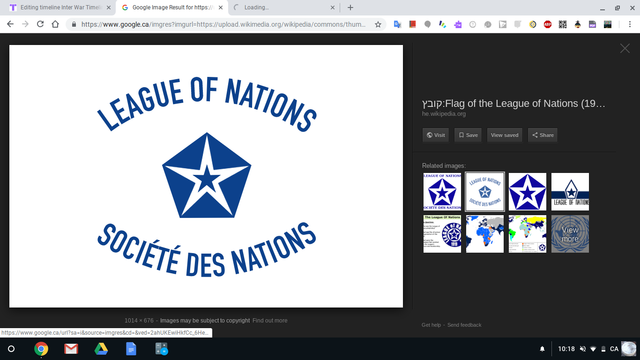Open the Get help link

pyautogui.click(x=431, y=325)
